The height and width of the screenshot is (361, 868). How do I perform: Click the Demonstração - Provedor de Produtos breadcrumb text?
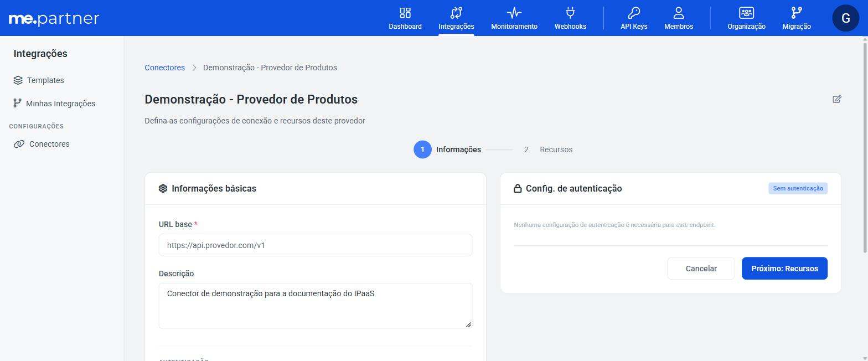tap(270, 68)
